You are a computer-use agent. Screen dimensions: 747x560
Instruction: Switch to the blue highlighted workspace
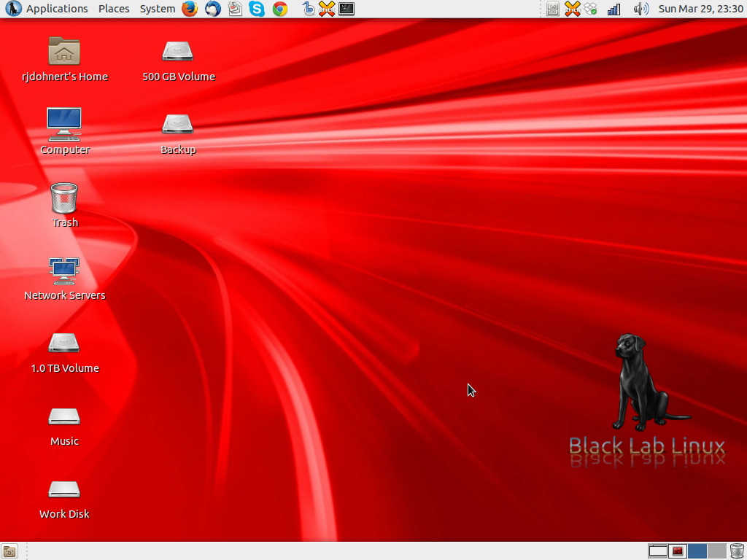(697, 551)
